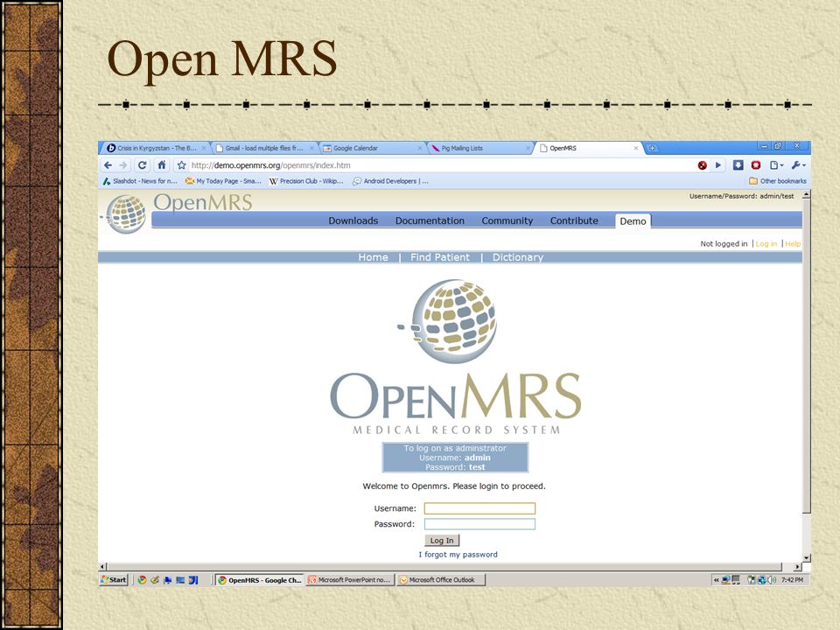Image resolution: width=840 pixels, height=630 pixels.
Task: Open the Windows Start button
Action: (114, 579)
